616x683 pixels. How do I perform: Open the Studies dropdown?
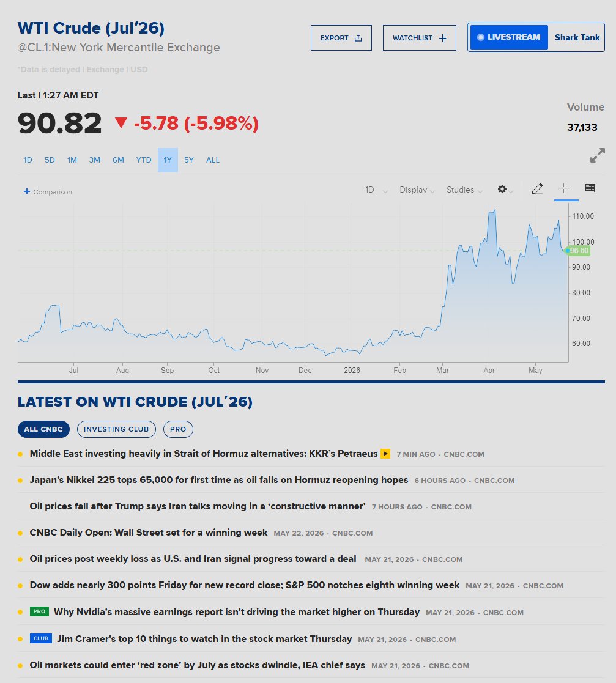tap(464, 190)
